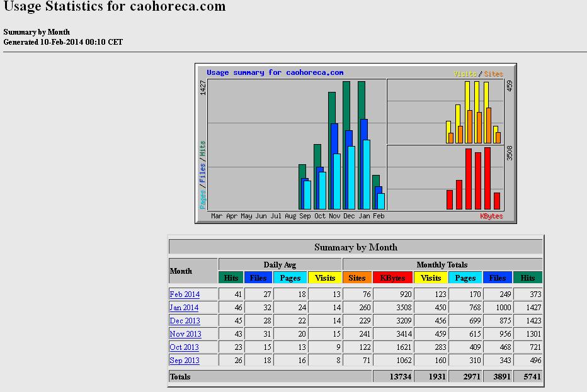Click the Dec 2013 sites cell 229
The image size is (587, 392).
tap(357, 321)
